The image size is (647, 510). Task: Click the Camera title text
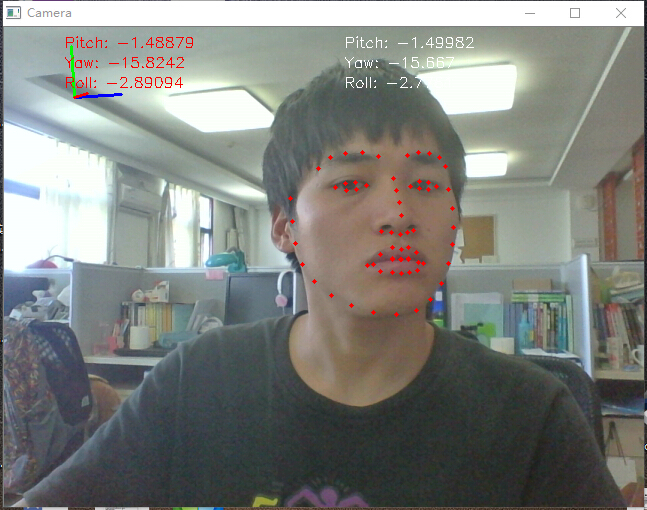[49, 13]
